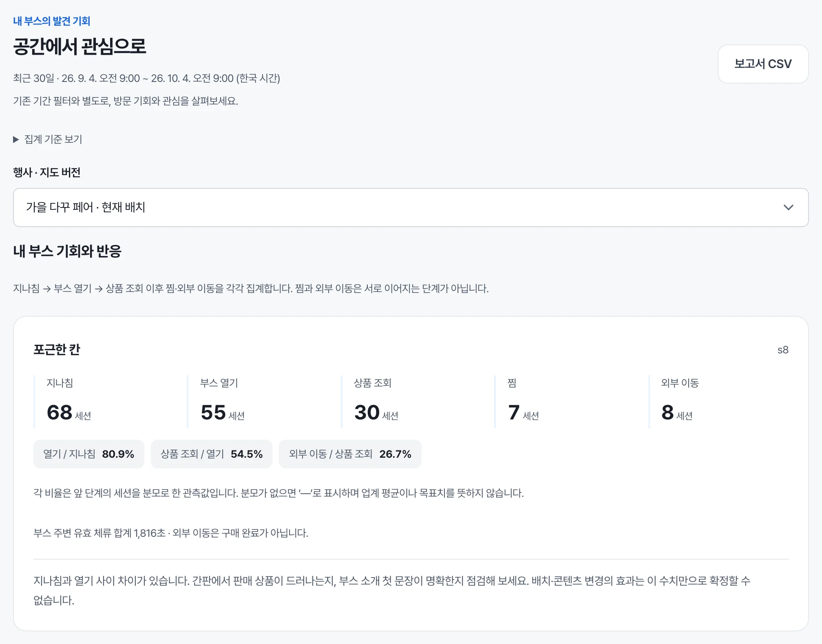Click the 공간에서 관심으로 page title
Viewport: 822px width, 644px height.
click(x=80, y=46)
